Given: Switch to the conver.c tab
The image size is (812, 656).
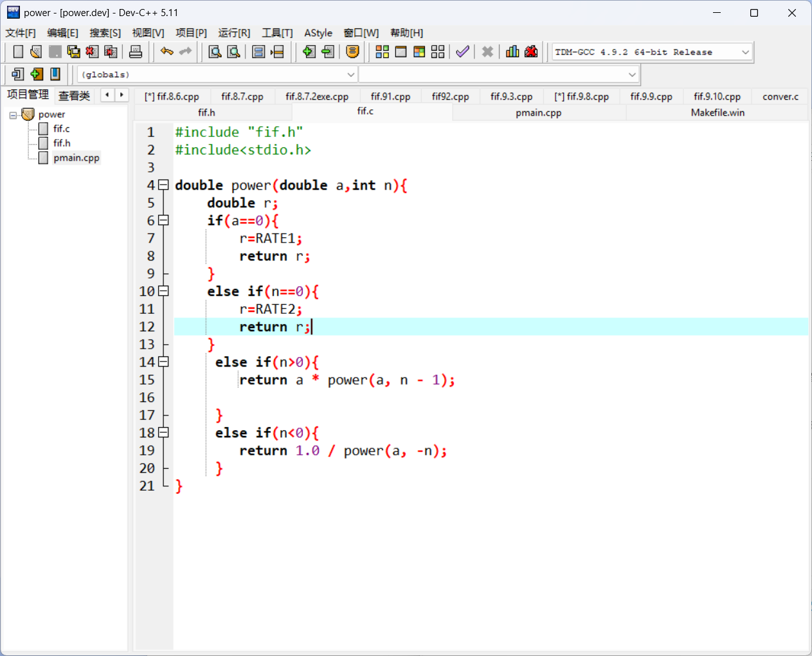Looking at the screenshot, I should [780, 96].
